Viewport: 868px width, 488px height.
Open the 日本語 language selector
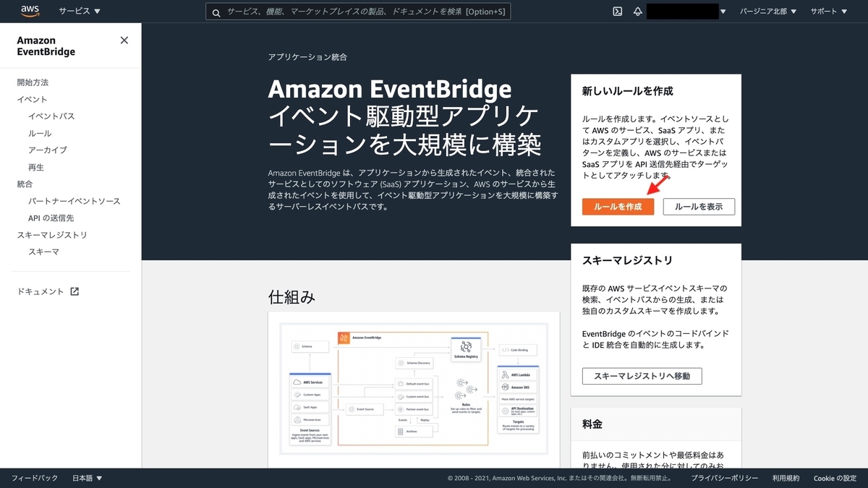tap(88, 479)
